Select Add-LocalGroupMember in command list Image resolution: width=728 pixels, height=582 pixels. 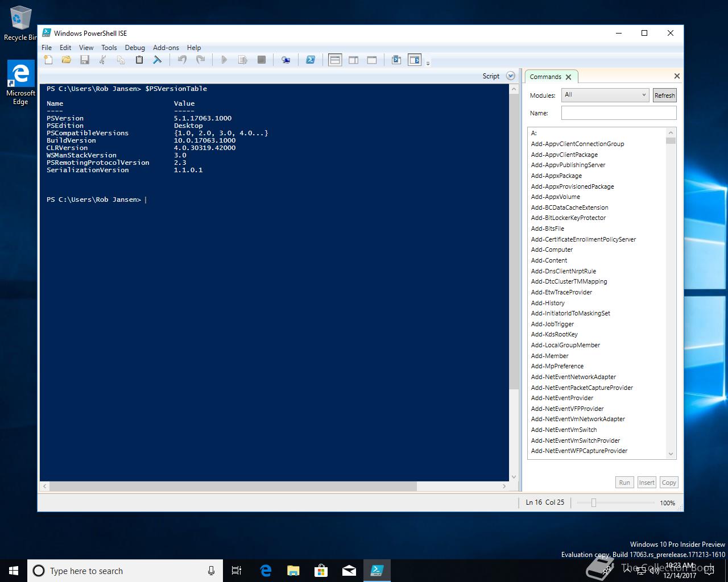[x=565, y=345]
